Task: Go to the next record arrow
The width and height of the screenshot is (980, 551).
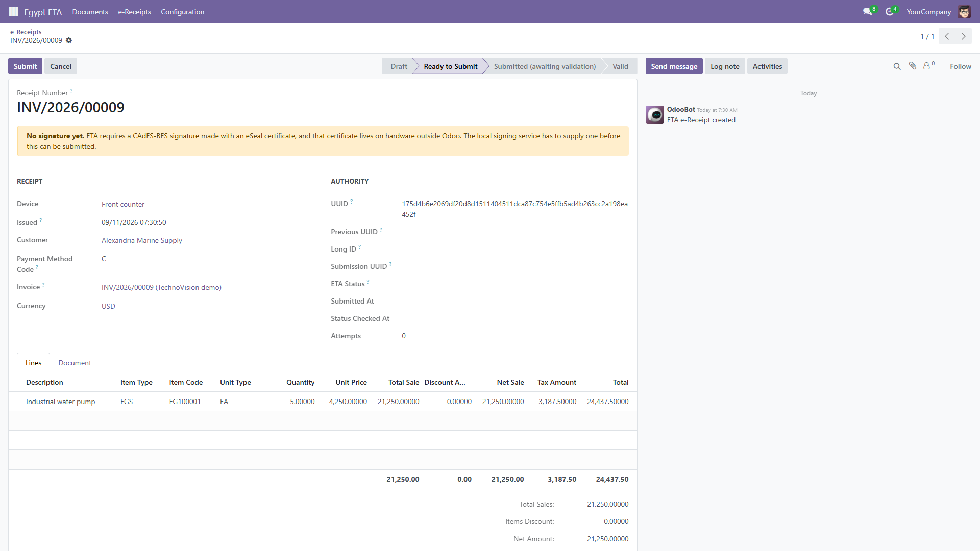Action: tap(964, 36)
